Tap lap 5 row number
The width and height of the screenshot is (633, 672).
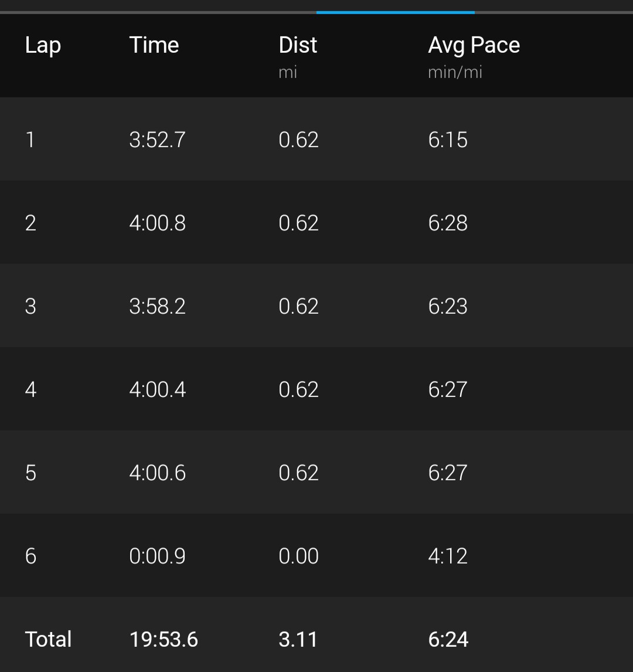(30, 473)
